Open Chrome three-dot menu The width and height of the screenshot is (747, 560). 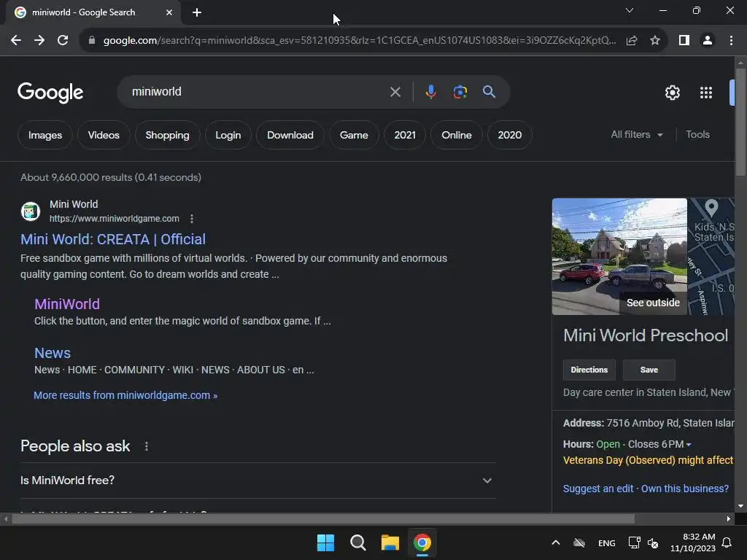tap(731, 41)
